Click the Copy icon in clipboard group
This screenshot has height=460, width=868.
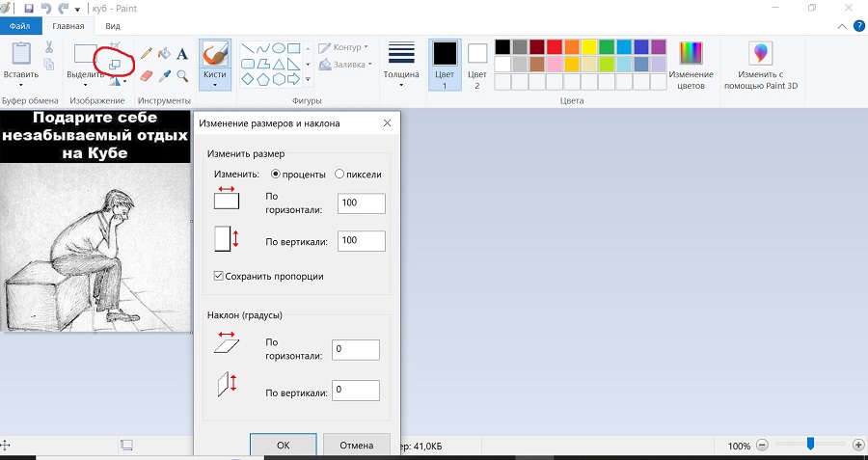click(x=49, y=64)
